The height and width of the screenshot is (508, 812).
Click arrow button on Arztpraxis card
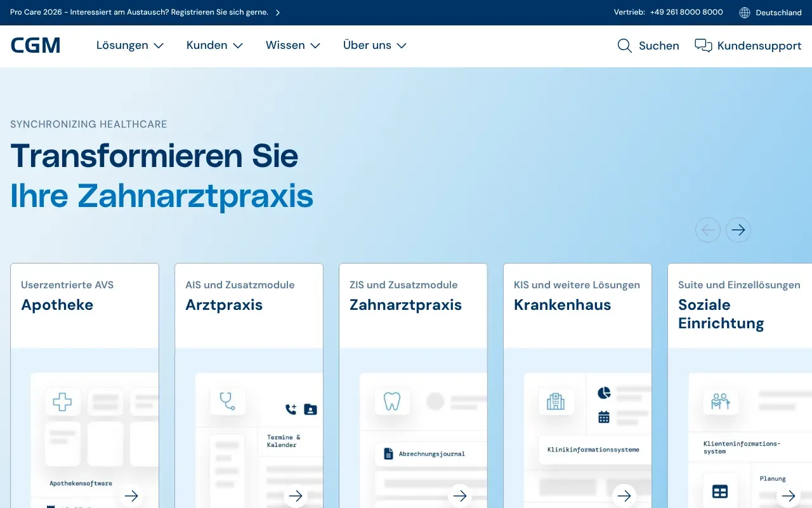pyautogui.click(x=296, y=496)
